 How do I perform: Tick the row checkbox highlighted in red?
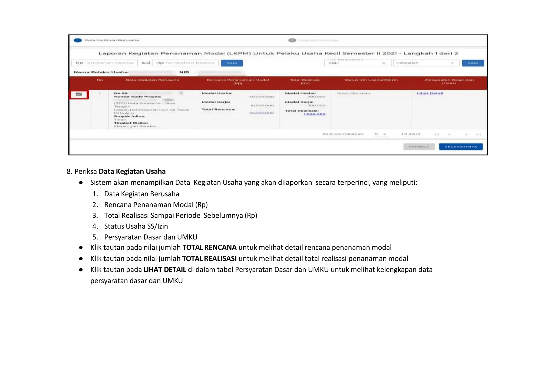[x=79, y=94]
